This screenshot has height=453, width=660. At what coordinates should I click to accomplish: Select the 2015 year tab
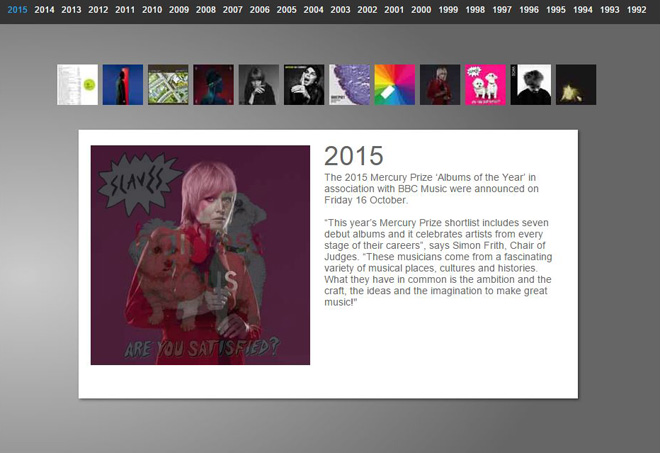click(x=17, y=9)
